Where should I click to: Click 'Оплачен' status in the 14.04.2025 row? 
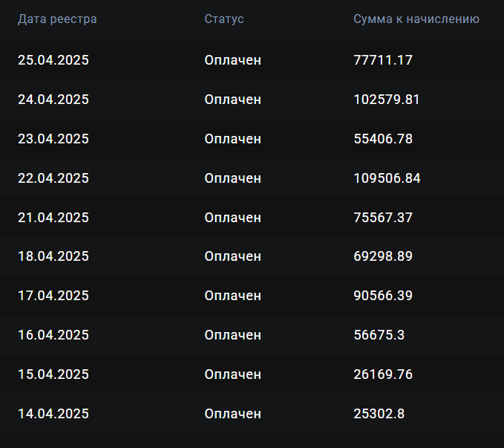(233, 414)
